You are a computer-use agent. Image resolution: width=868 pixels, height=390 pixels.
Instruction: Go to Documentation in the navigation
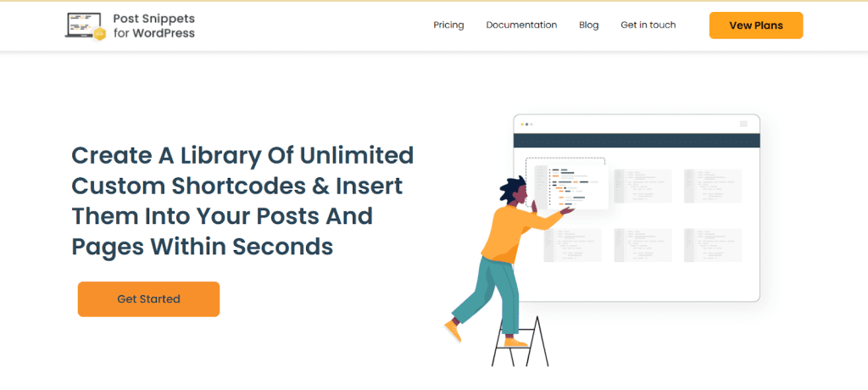tap(521, 25)
